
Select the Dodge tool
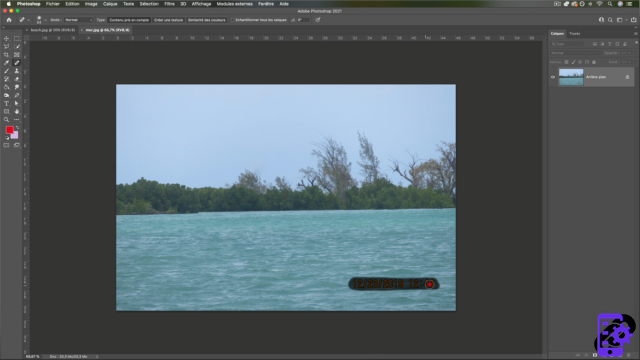(x=6, y=96)
